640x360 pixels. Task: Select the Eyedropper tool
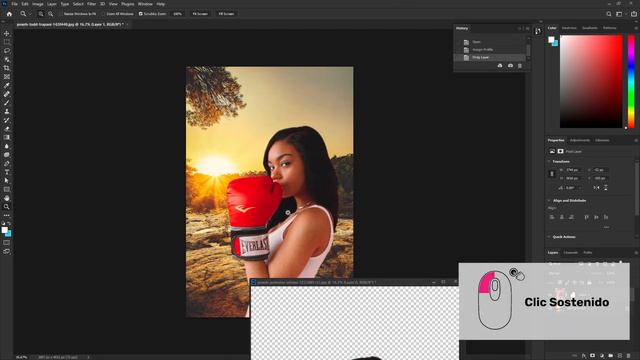pos(7,85)
